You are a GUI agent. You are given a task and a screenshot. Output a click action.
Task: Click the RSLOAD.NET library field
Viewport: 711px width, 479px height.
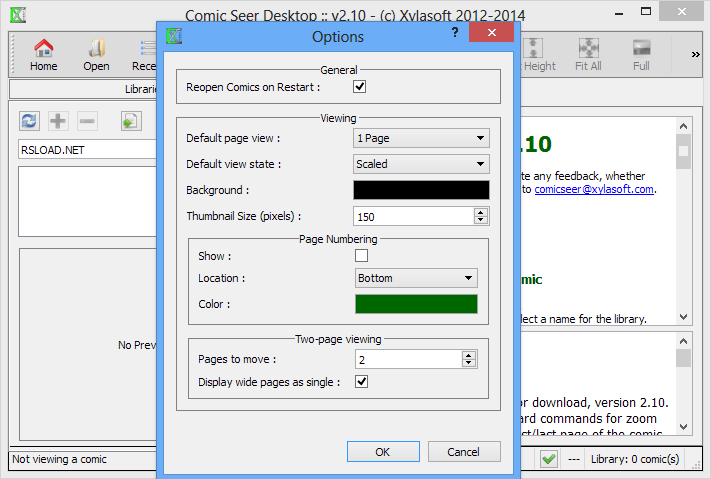pyautogui.click(x=87, y=150)
